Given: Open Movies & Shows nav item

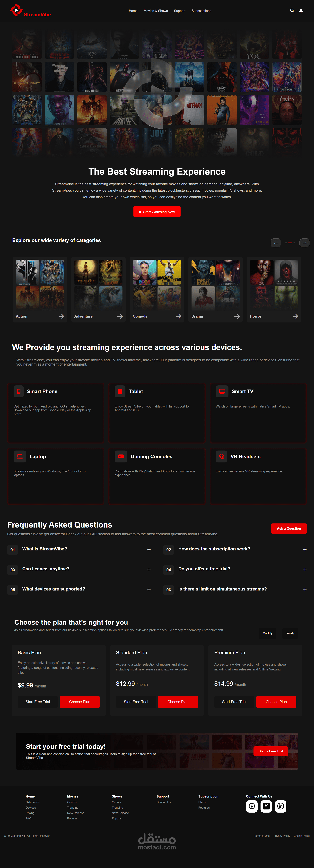Looking at the screenshot, I should point(156,11).
